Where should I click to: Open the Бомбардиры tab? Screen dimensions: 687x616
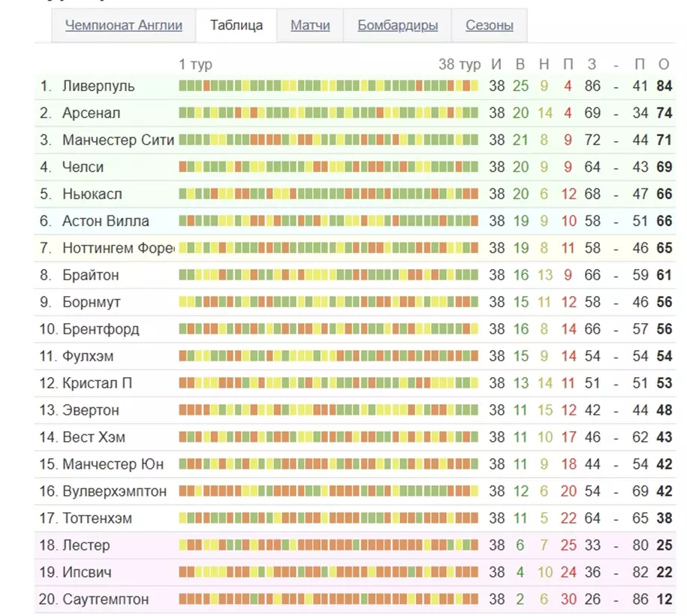click(x=397, y=26)
